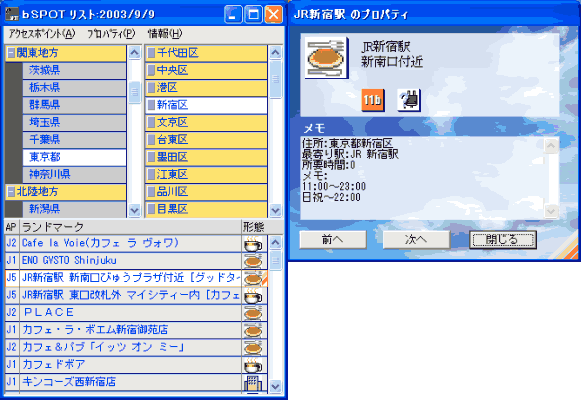Click the building icon for キンコーズ西新宿店
The height and width of the screenshot is (400, 581).
253,382
